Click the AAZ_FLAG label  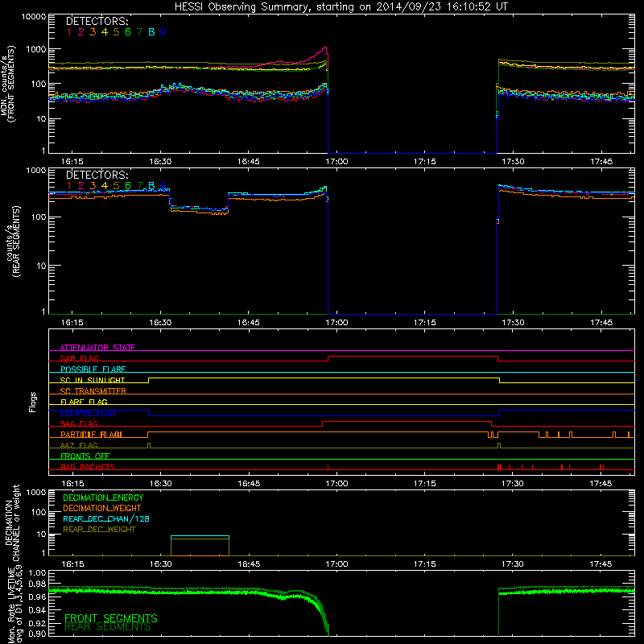(79, 445)
